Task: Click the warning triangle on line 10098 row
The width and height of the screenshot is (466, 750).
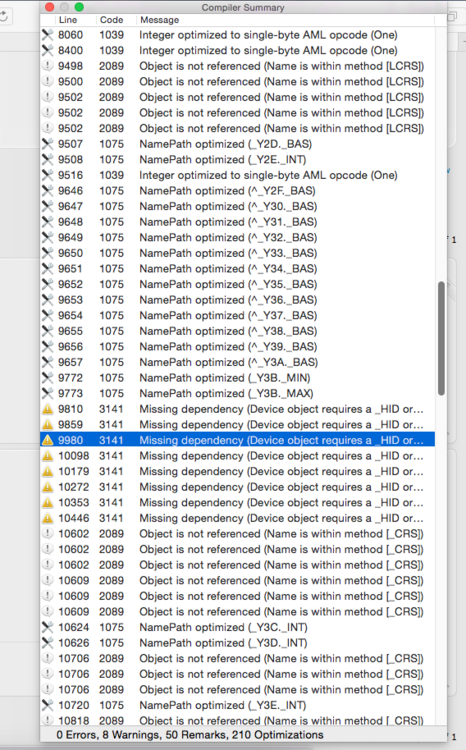Action: click(x=47, y=456)
